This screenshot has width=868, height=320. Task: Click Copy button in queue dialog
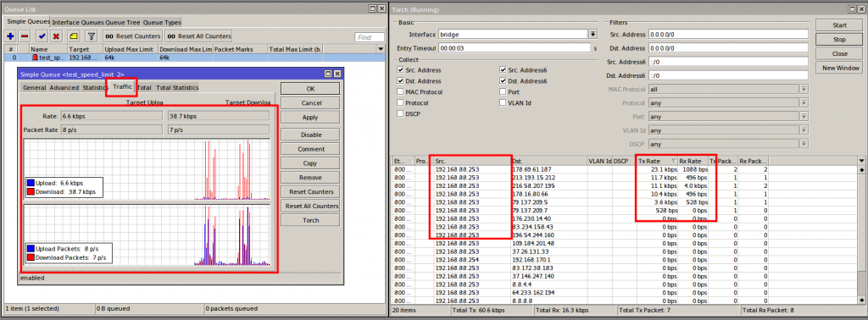click(310, 163)
